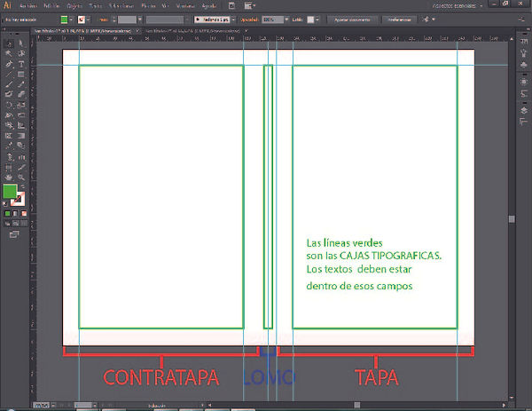
Task: Switch to the second document tab
Action: click(x=192, y=31)
